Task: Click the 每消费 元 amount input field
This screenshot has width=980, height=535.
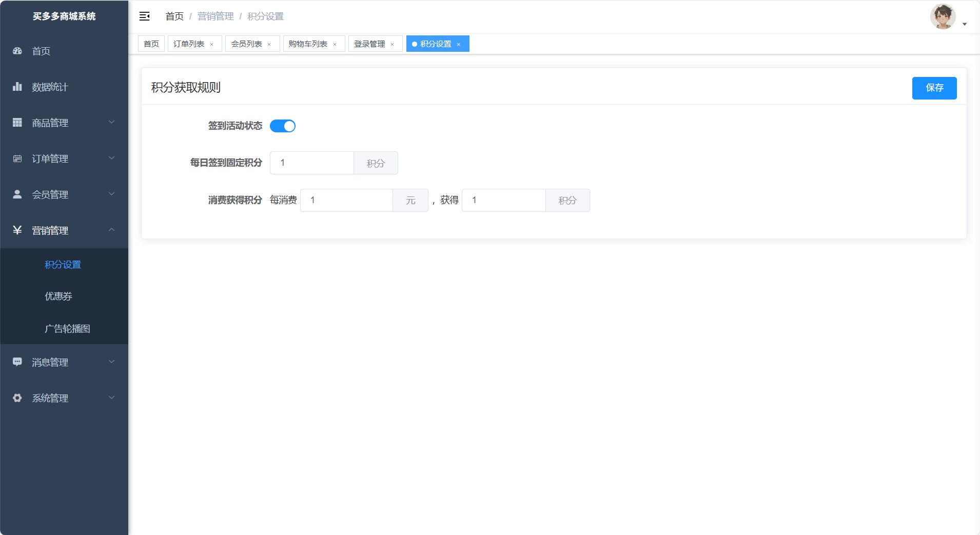Action: point(347,201)
